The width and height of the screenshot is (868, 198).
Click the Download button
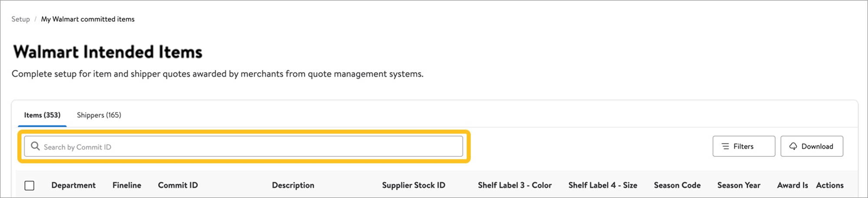click(x=812, y=146)
